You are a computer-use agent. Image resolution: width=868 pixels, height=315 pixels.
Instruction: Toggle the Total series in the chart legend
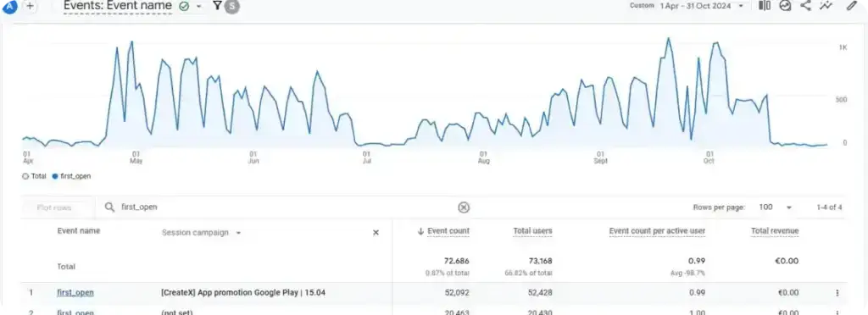(34, 176)
